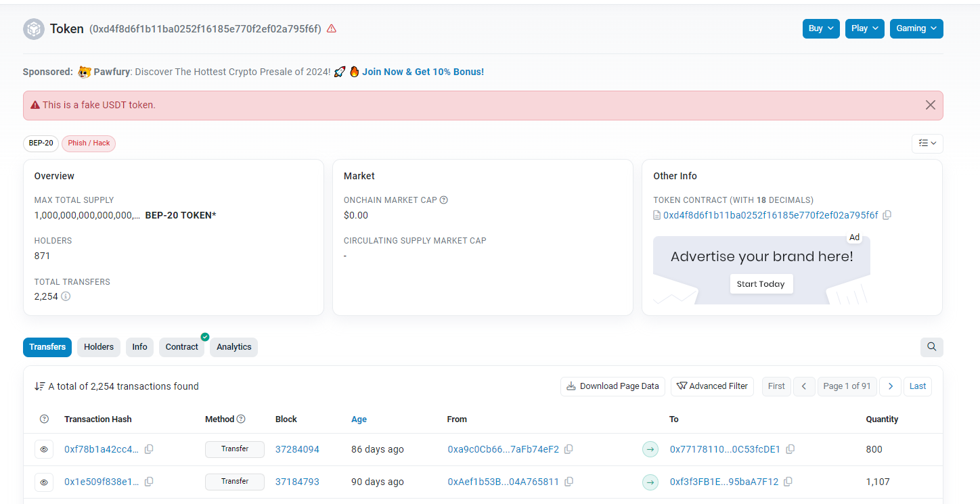Image resolution: width=980 pixels, height=504 pixels.
Task: Copy From address 0xa9c0Cb66...7aFb74eF2
Action: coord(569,449)
